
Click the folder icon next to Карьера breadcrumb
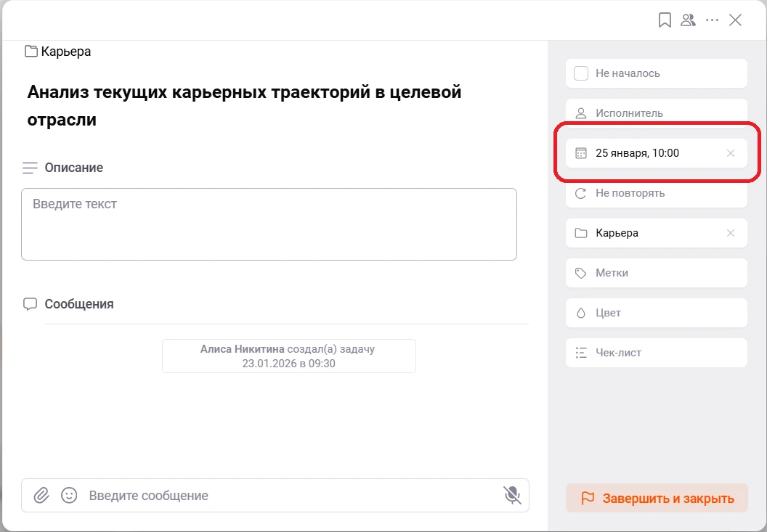(31, 52)
